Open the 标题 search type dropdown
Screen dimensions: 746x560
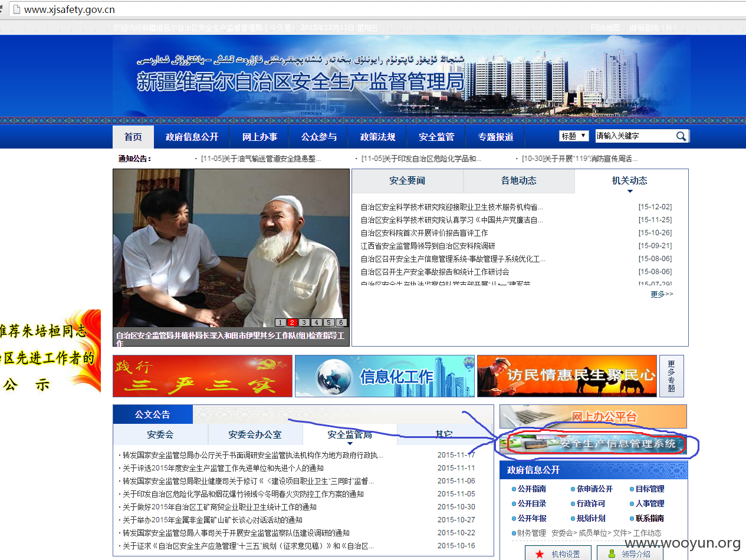pos(574,136)
